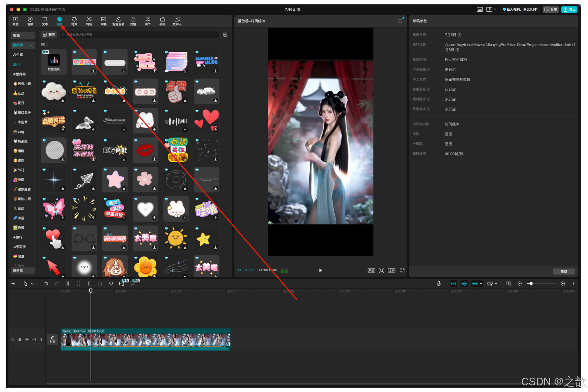588x392 pixels.
Task: Click the 修改 modify button
Action: (564, 271)
